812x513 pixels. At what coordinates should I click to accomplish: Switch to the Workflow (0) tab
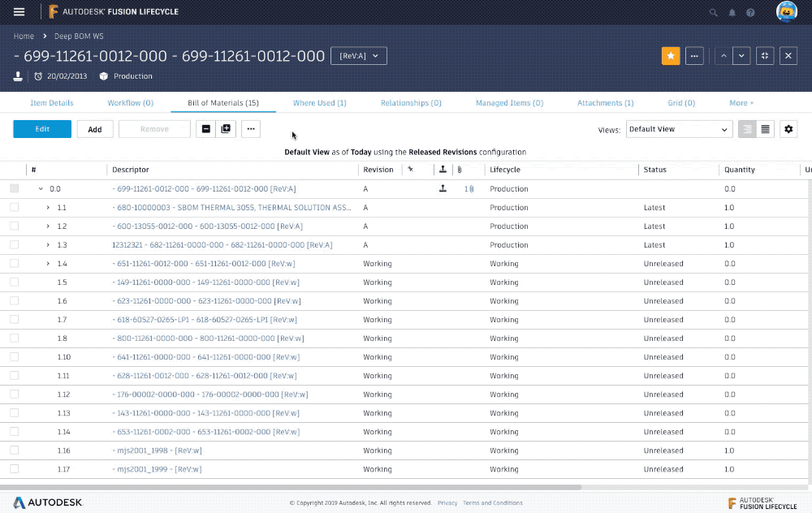tap(131, 102)
